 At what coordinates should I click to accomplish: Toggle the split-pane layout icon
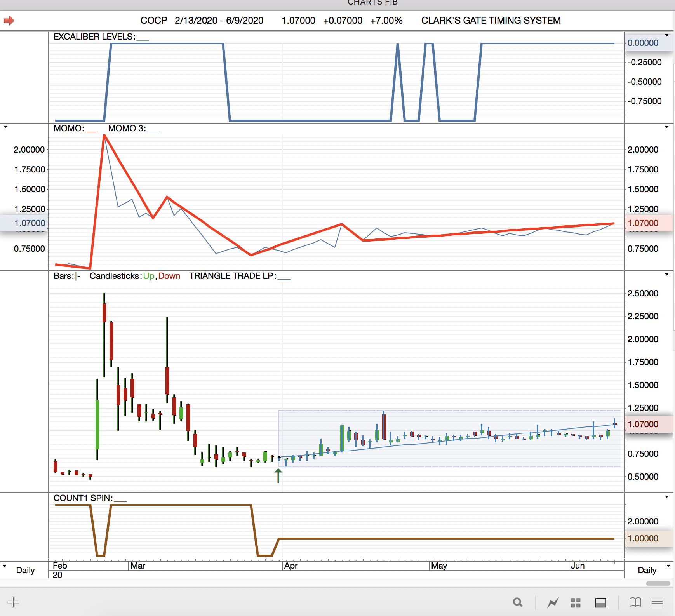(601, 602)
